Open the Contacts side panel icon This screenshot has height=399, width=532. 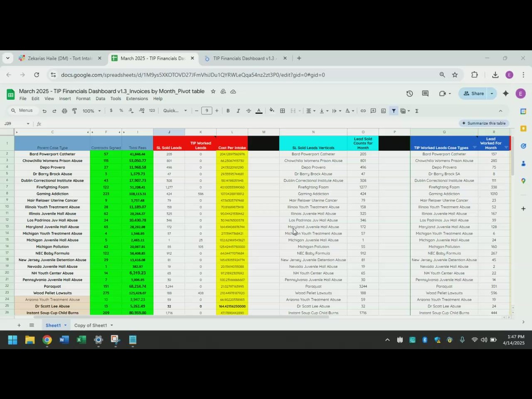coord(523,163)
